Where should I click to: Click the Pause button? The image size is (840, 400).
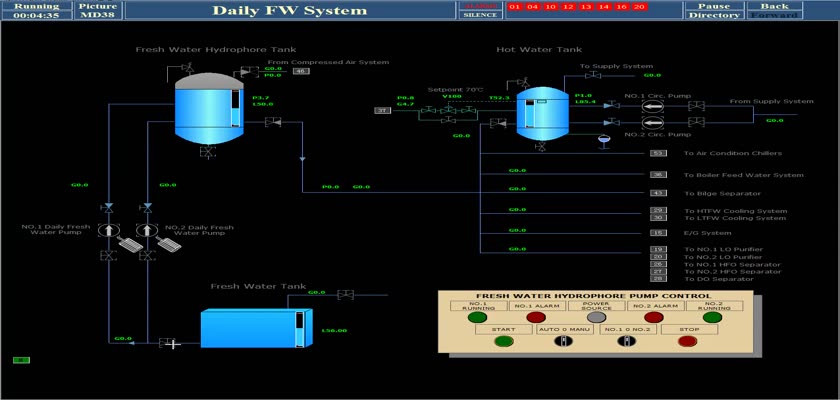click(x=714, y=6)
